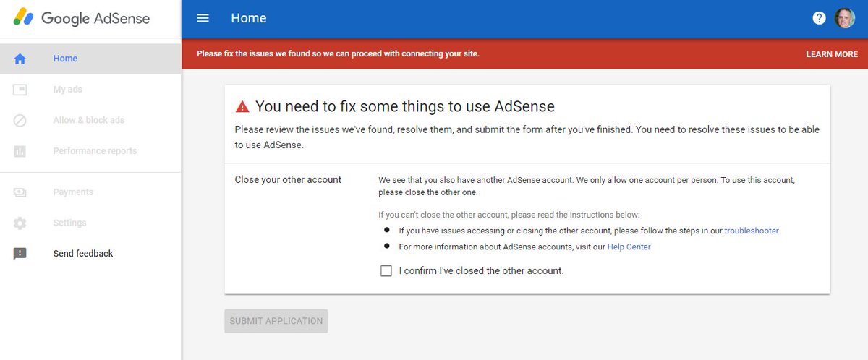
Task: Click the Performance reports chart icon
Action: [20, 151]
